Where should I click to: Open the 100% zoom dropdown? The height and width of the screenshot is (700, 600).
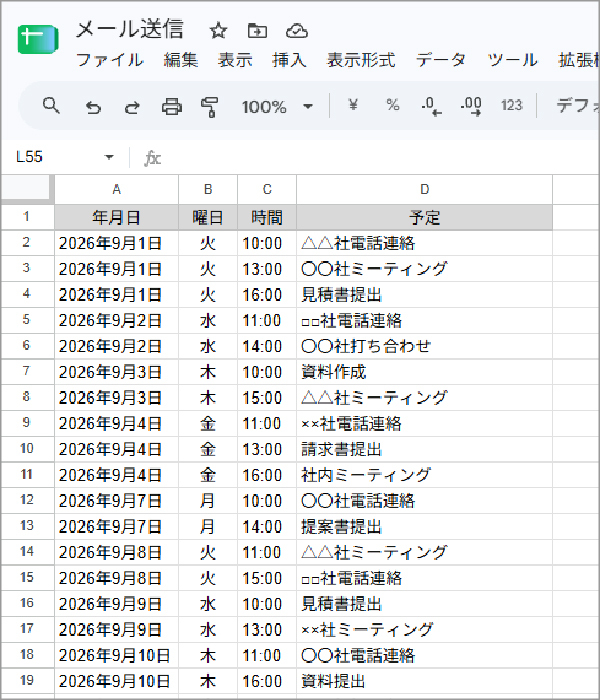(277, 107)
